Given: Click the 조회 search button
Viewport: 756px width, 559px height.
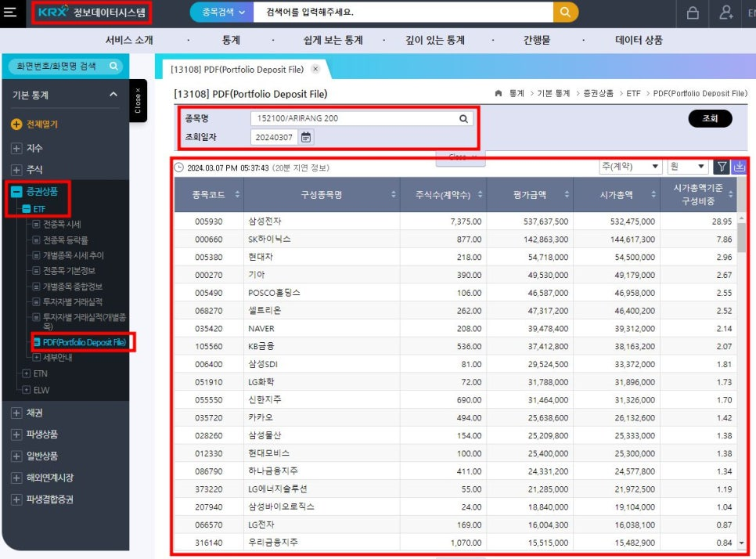Looking at the screenshot, I should point(710,119).
